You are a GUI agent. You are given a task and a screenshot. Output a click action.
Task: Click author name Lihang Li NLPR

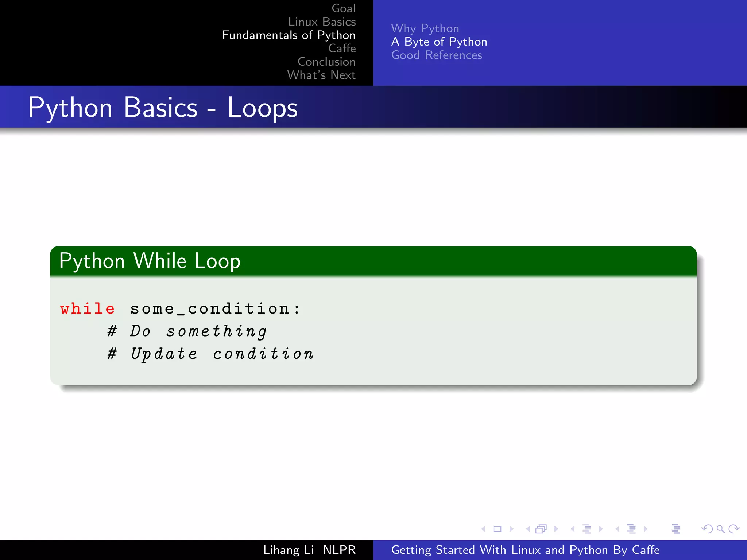tap(309, 550)
